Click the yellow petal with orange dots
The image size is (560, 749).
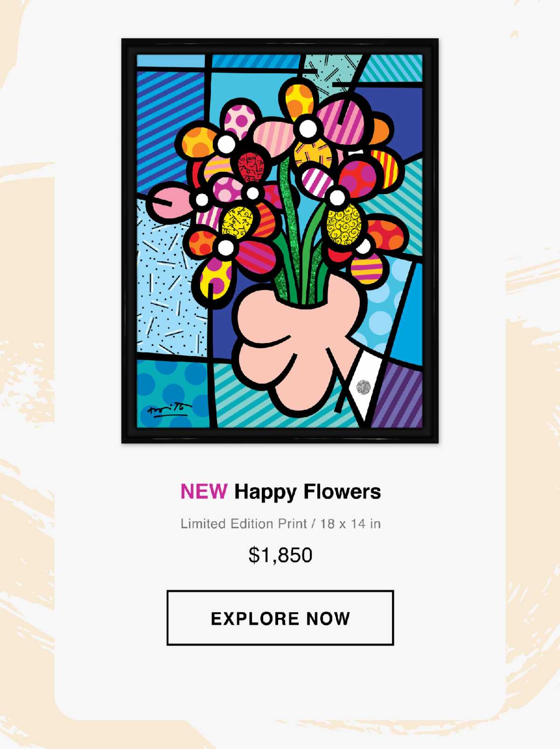coord(299,99)
